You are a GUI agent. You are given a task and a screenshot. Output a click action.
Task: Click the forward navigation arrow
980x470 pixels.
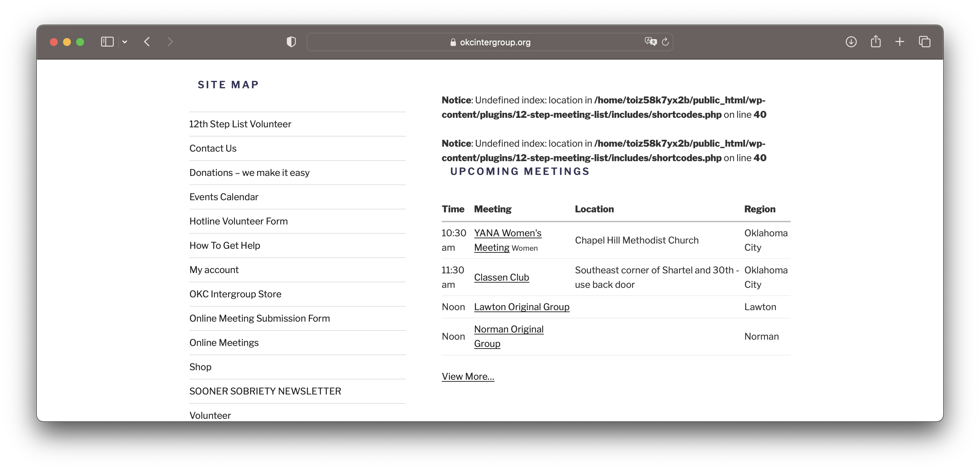click(170, 42)
